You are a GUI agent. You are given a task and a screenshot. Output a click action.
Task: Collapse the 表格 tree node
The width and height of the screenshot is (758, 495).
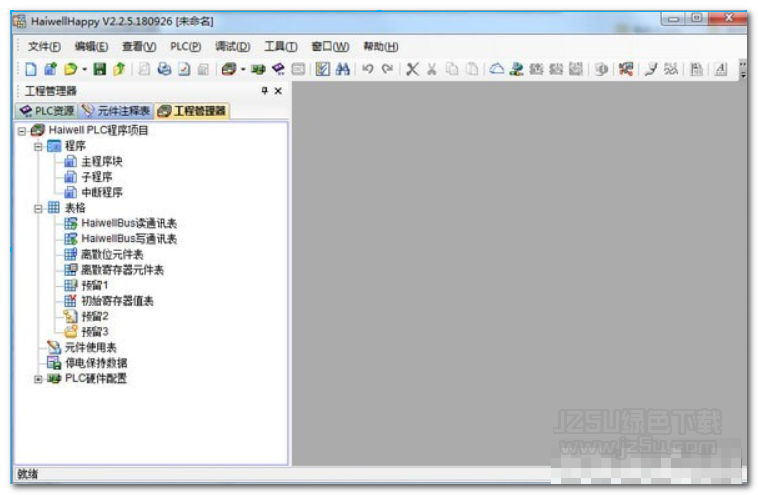tap(38, 208)
